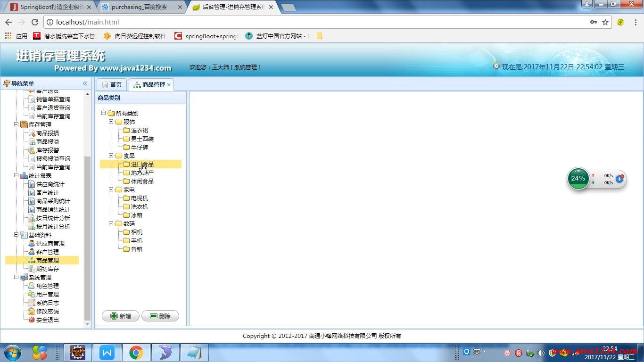Screen dimensions: 644x362
Task: Click the 删除 delete button
Action: (x=160, y=316)
